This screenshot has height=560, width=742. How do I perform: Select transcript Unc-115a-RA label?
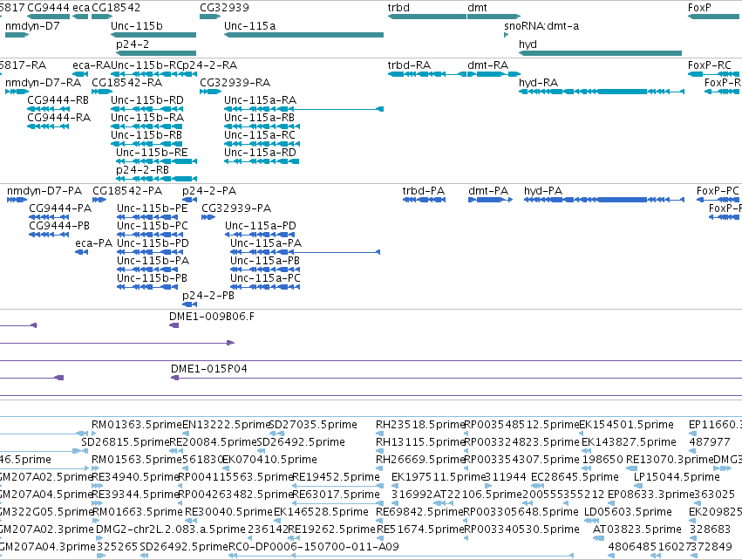point(261,100)
